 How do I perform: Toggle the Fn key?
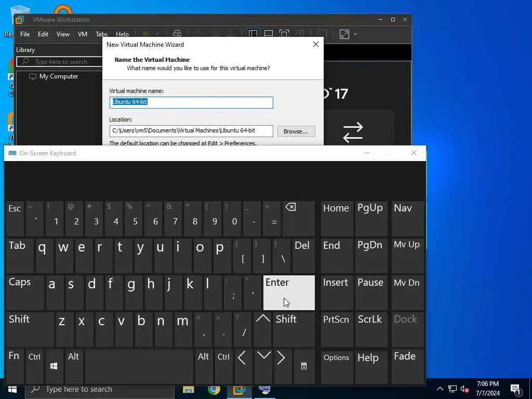(x=15, y=366)
